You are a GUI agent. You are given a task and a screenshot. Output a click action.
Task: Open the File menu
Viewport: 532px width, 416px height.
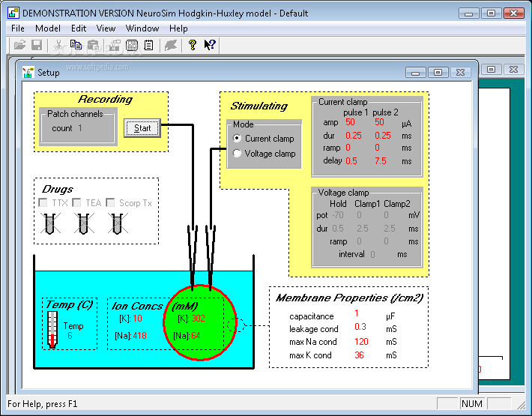[x=18, y=28]
